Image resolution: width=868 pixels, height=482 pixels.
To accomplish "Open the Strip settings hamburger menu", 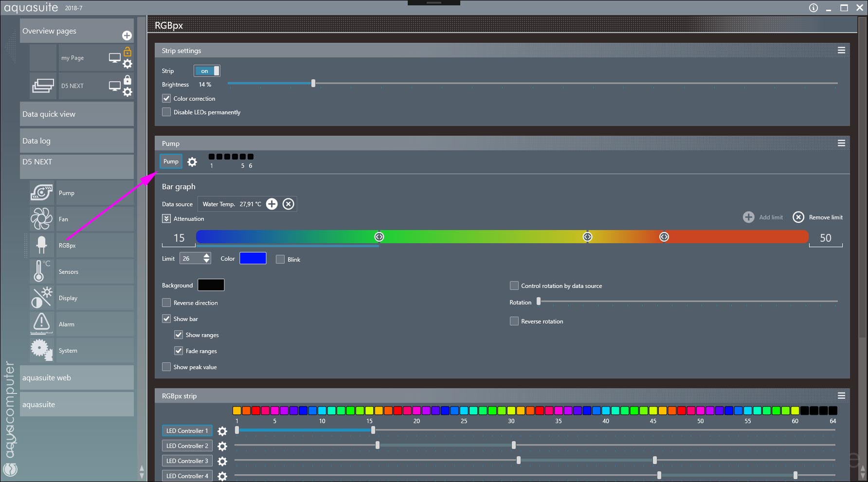I will tap(841, 51).
